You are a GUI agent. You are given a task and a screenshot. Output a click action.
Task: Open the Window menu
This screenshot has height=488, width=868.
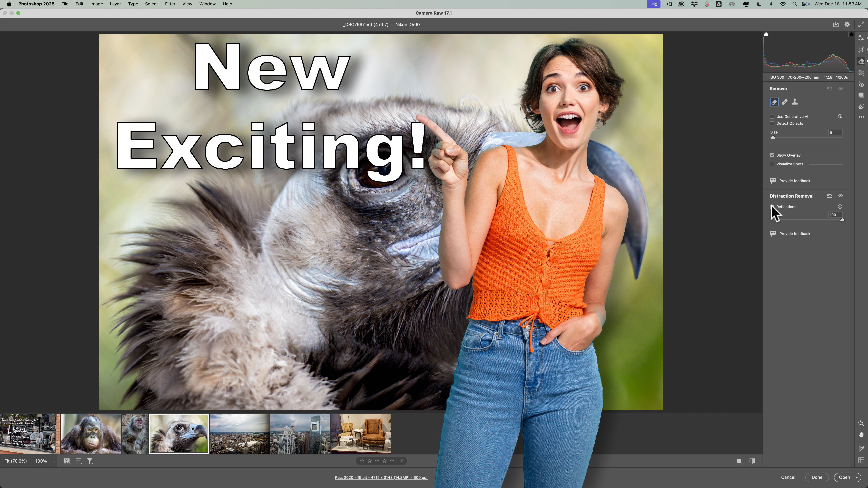point(207,4)
